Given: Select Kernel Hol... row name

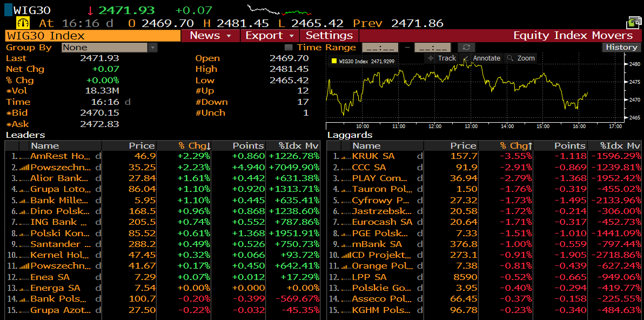Looking at the screenshot, I should [59, 255].
